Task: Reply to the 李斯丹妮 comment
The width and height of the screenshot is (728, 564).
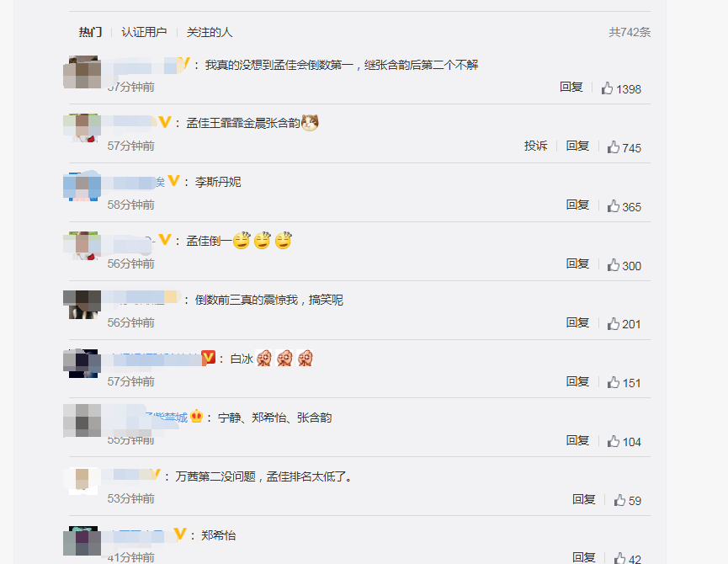Action: (577, 205)
